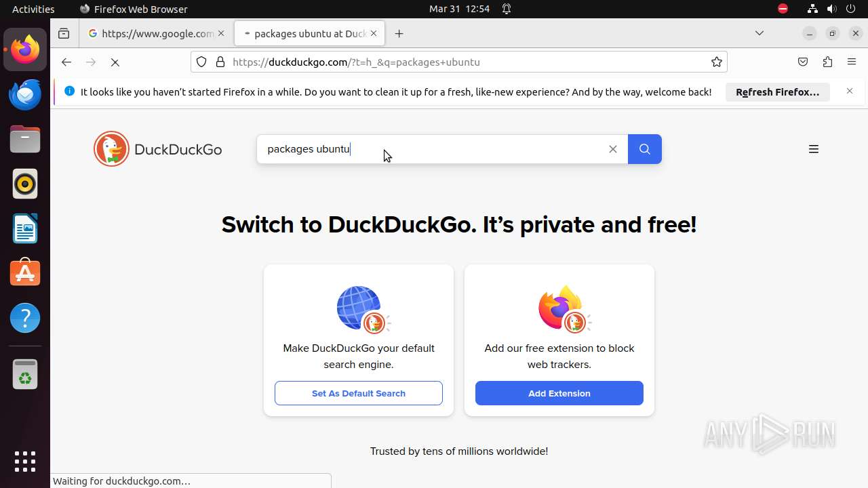Open volume icon in system tray

[x=831, y=9]
